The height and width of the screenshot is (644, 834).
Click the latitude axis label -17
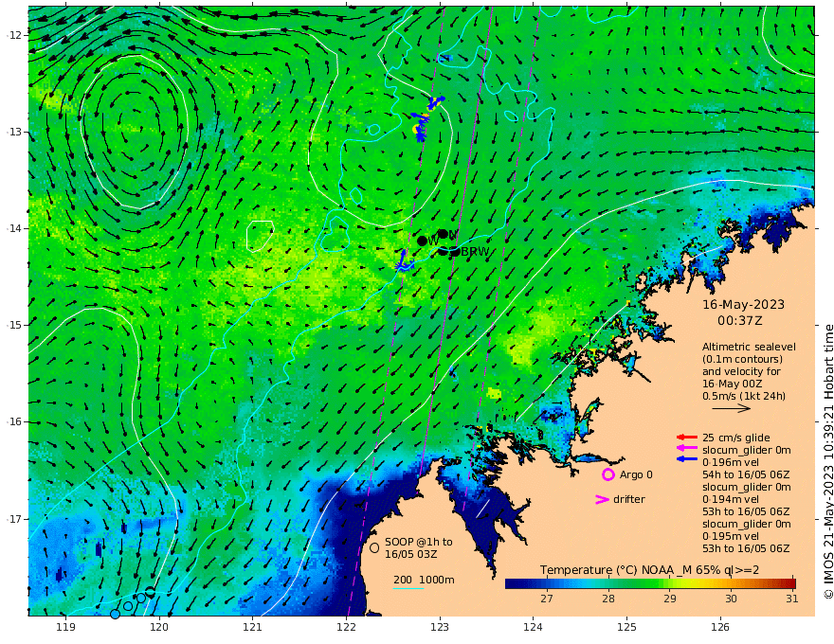[13, 519]
